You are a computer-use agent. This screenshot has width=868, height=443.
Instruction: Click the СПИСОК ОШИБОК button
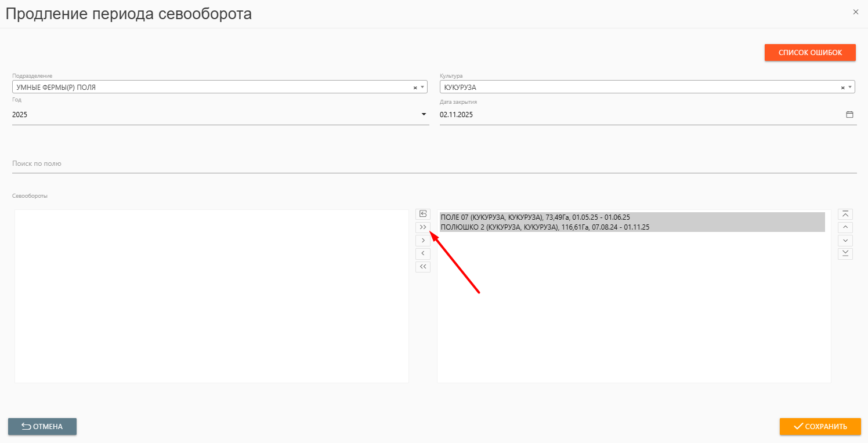810,52
